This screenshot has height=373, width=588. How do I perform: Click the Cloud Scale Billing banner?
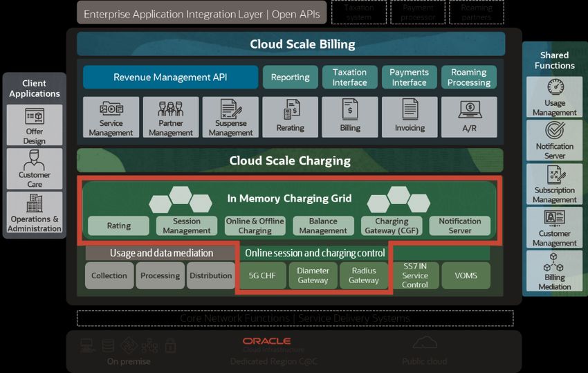click(x=291, y=44)
